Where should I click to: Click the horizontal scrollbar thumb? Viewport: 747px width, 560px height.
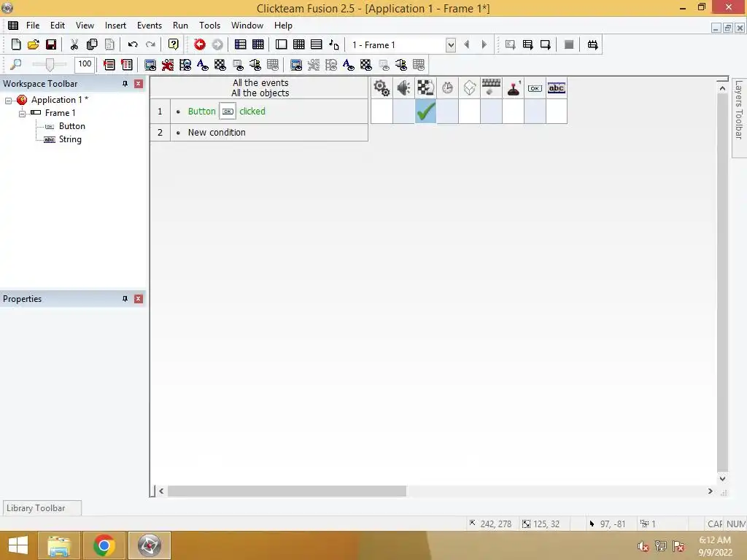(287, 491)
